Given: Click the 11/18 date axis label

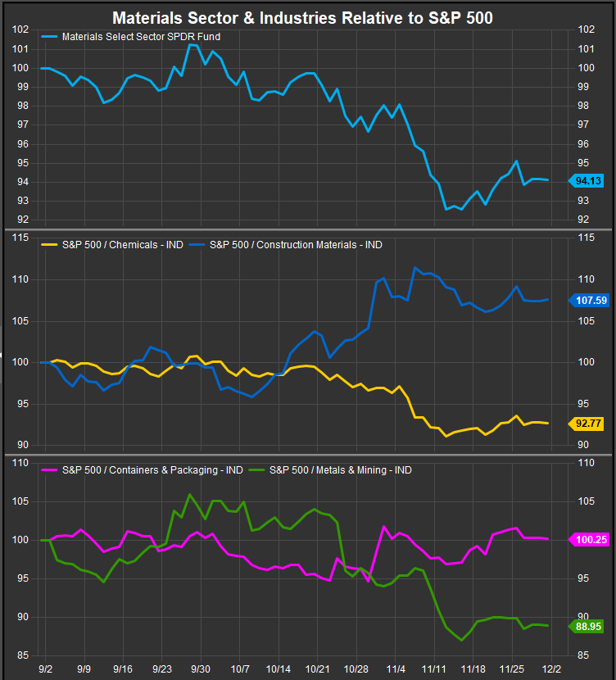Looking at the screenshot, I should point(473,669).
